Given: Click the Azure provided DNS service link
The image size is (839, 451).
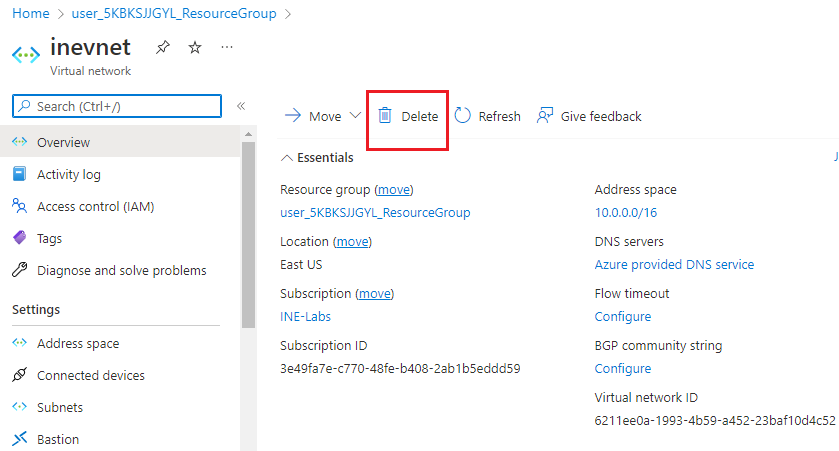Looking at the screenshot, I should (674, 264).
